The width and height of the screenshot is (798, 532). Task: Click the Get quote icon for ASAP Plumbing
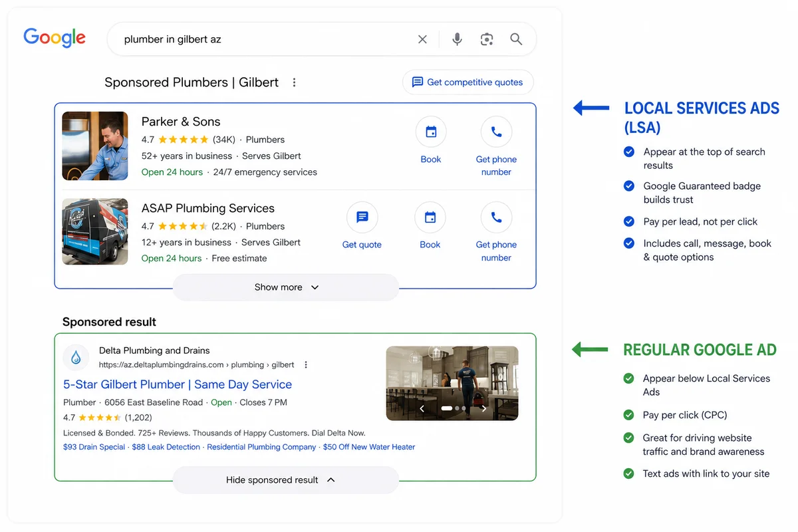[362, 217]
